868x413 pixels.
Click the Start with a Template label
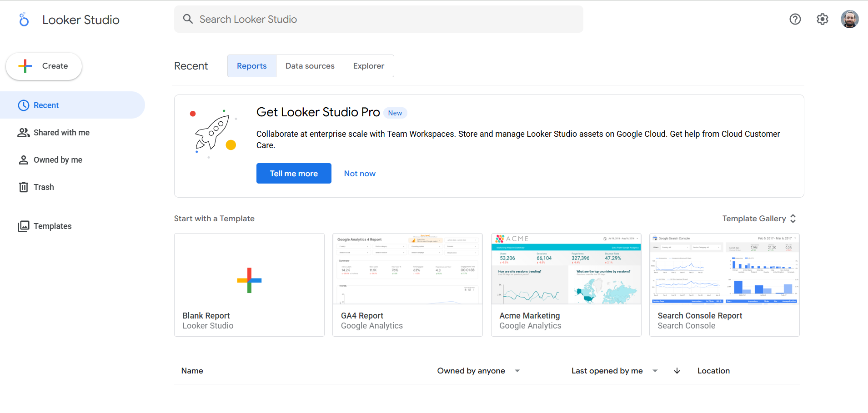click(214, 219)
